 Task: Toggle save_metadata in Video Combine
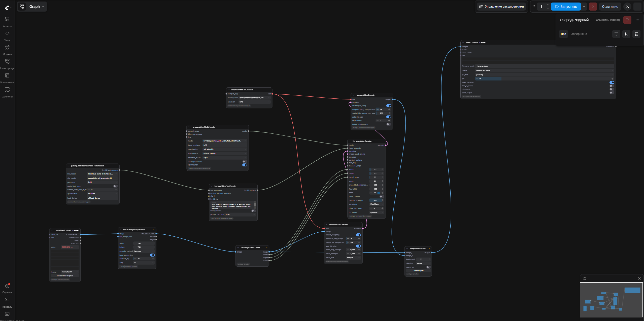coord(612,82)
